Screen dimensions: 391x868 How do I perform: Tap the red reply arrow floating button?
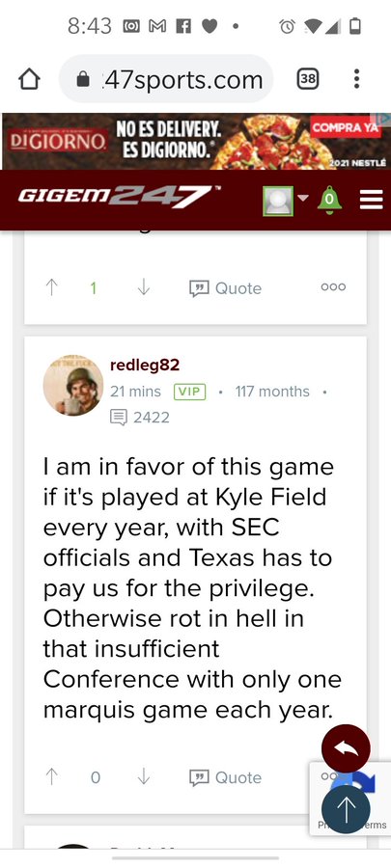coord(346,748)
